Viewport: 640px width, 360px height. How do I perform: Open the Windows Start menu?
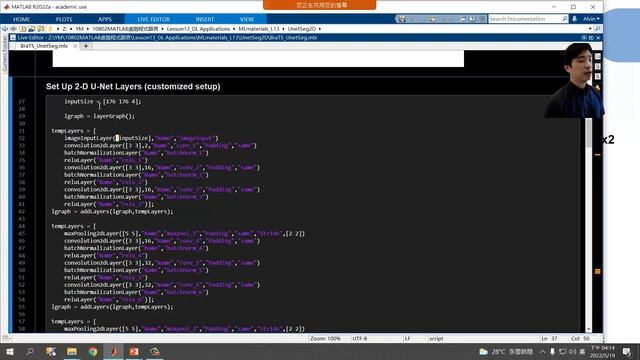coord(9,351)
